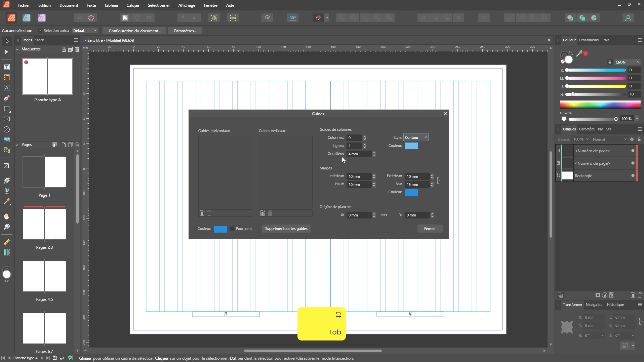This screenshot has height=362, width=644.
Task: Enable the Pour-cent checkbox
Action: [x=232, y=229]
